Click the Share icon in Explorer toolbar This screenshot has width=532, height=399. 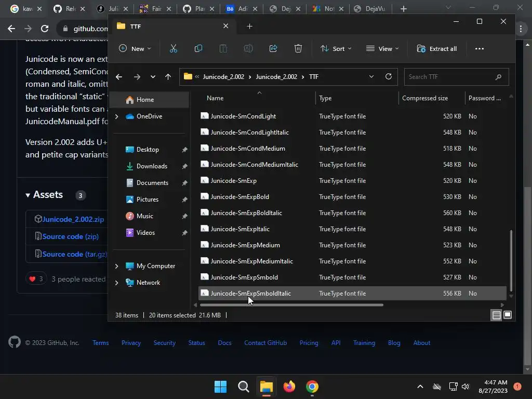pos(273,48)
